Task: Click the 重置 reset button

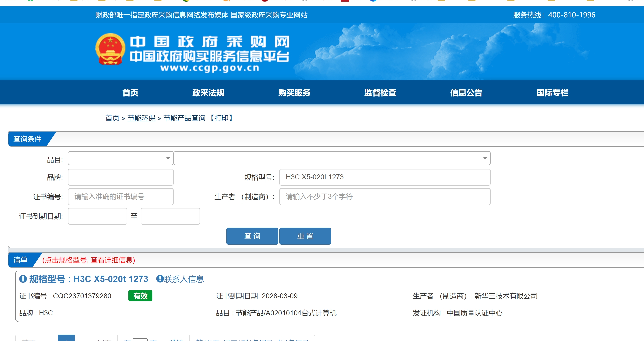Action: pyautogui.click(x=305, y=236)
